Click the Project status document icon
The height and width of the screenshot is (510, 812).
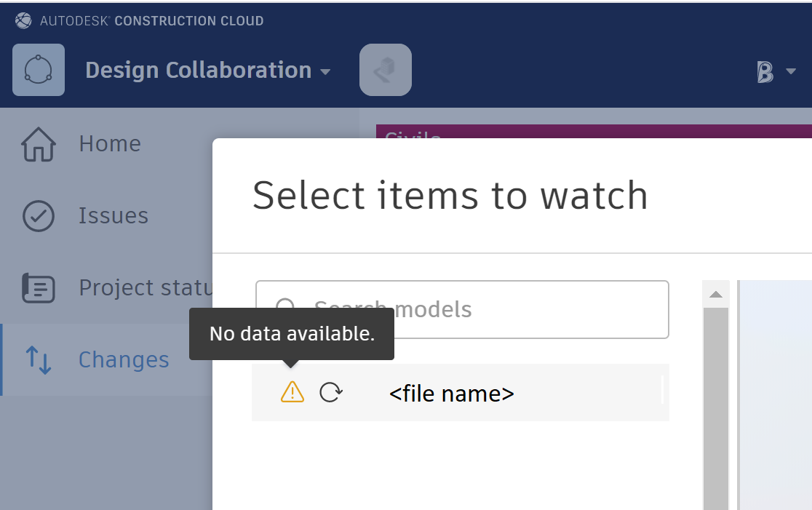pyautogui.click(x=38, y=287)
